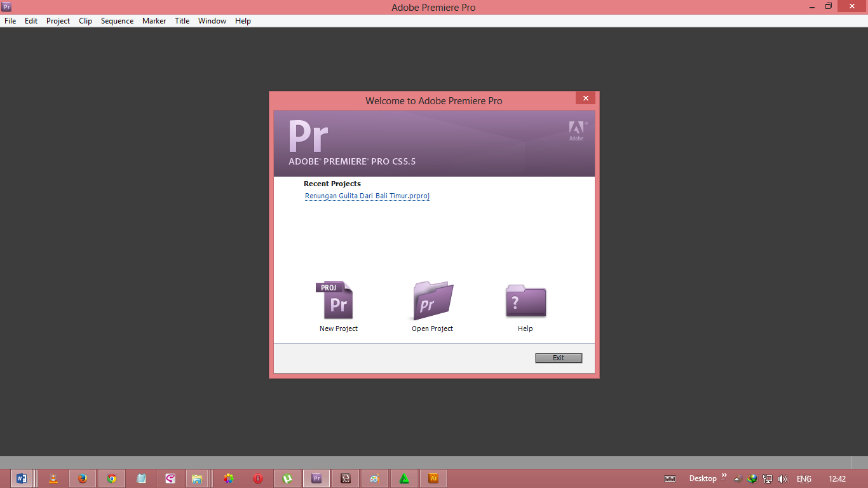This screenshot has width=868, height=488.
Task: Click the pink swirl app icon in the taskbar
Action: point(170,478)
